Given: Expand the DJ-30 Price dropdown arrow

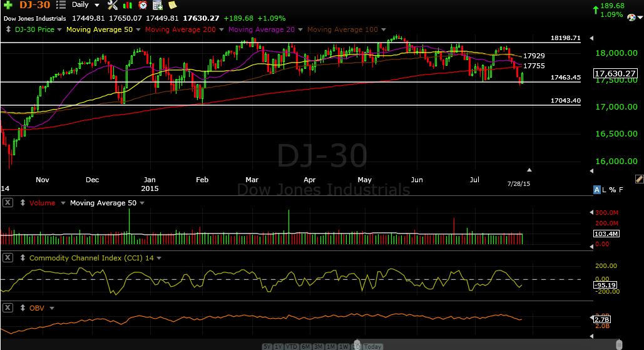Looking at the screenshot, I should coord(59,29).
